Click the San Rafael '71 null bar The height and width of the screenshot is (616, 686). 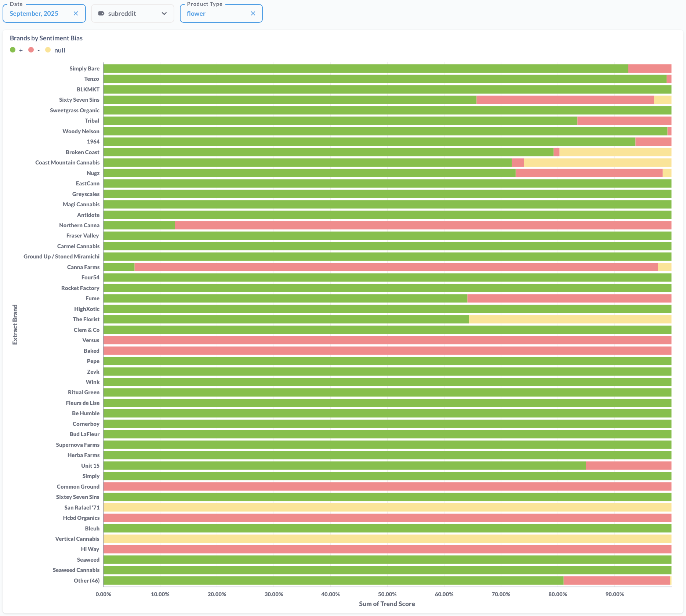(x=387, y=508)
